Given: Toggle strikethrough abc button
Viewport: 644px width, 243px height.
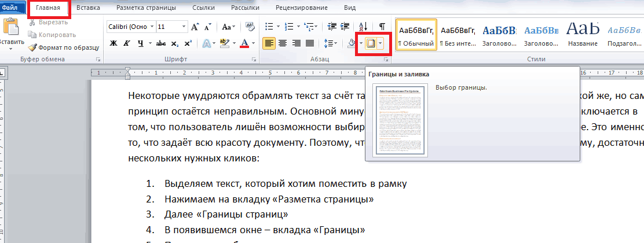Looking at the screenshot, I should 161,43.
